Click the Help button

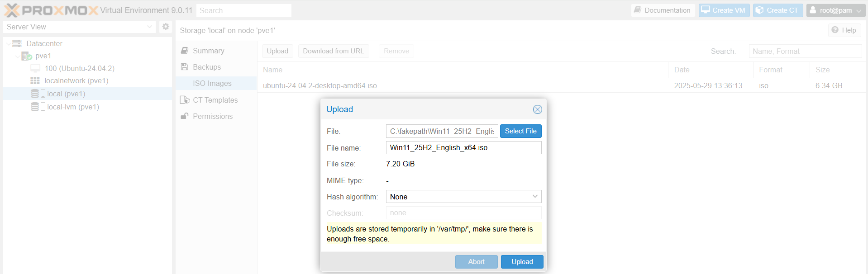844,30
